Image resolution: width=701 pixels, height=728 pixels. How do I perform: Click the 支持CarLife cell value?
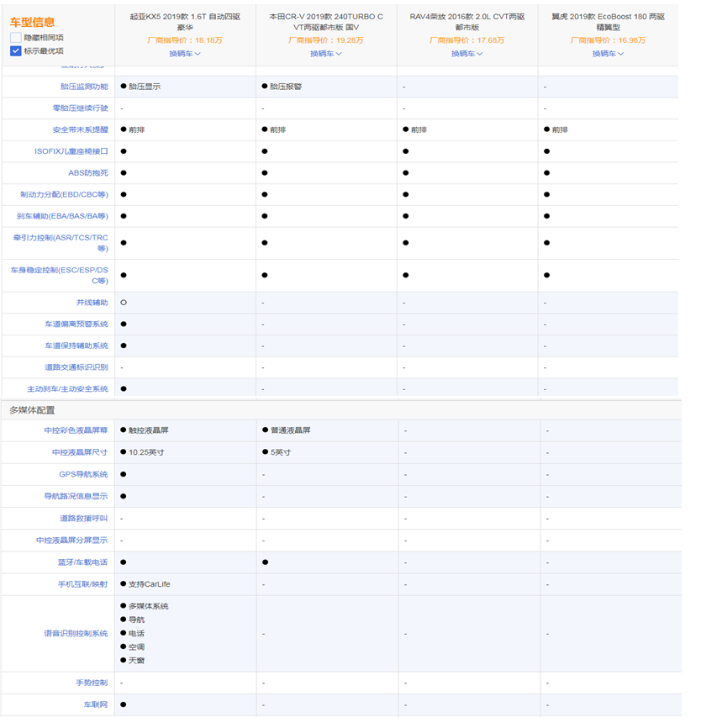click(150, 584)
